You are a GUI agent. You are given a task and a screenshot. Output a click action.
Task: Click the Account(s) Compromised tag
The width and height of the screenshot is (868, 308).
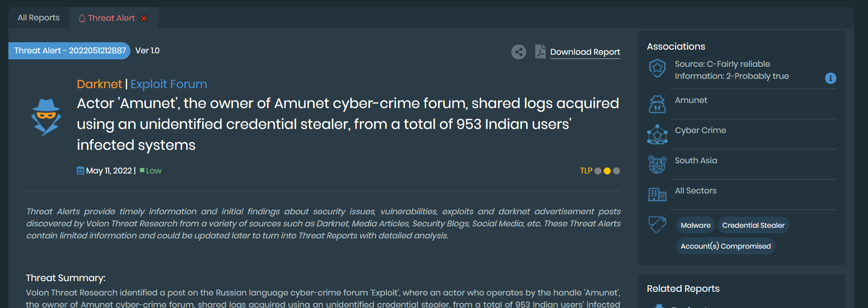pos(725,246)
